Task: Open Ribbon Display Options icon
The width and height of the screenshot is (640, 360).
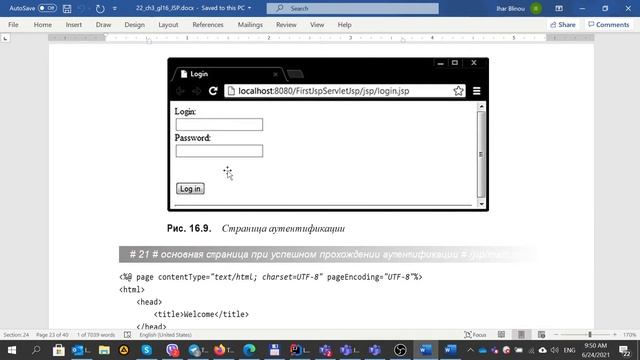Action: point(559,8)
